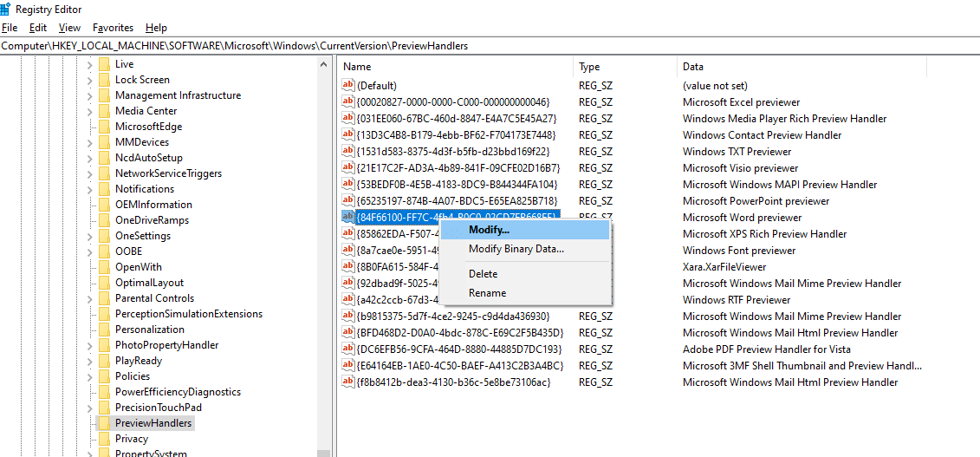Click the ab icon for PowerPoint previewer row
Viewport: 980px width, 457px height.
348,200
